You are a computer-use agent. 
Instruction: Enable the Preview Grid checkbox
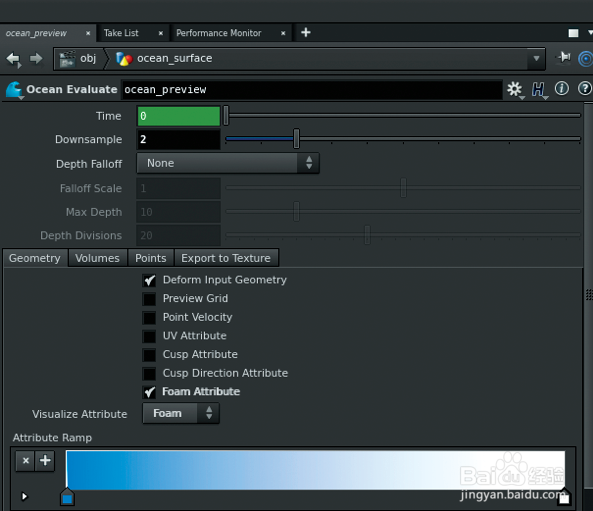click(x=149, y=299)
